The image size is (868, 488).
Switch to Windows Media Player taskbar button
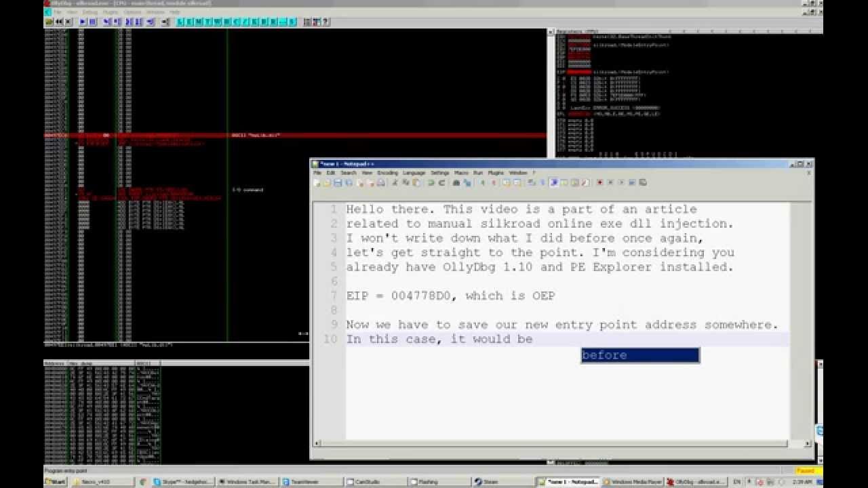click(633, 482)
